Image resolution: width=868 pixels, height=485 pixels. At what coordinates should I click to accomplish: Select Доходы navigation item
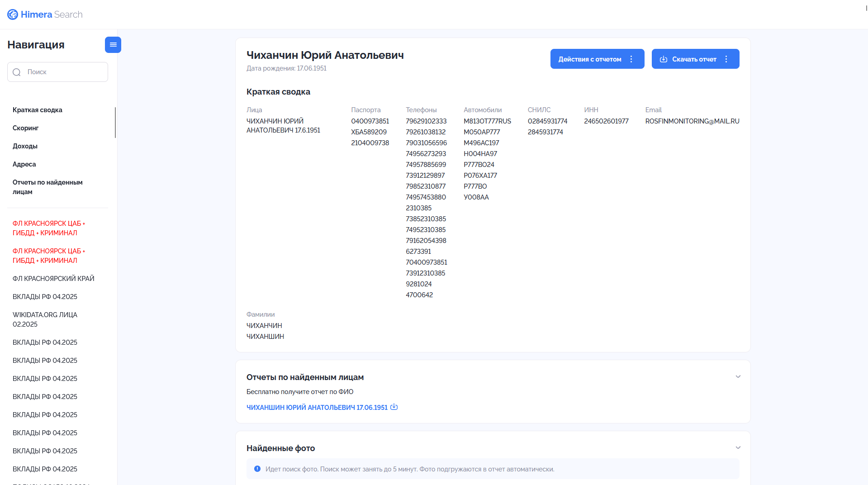click(x=25, y=146)
